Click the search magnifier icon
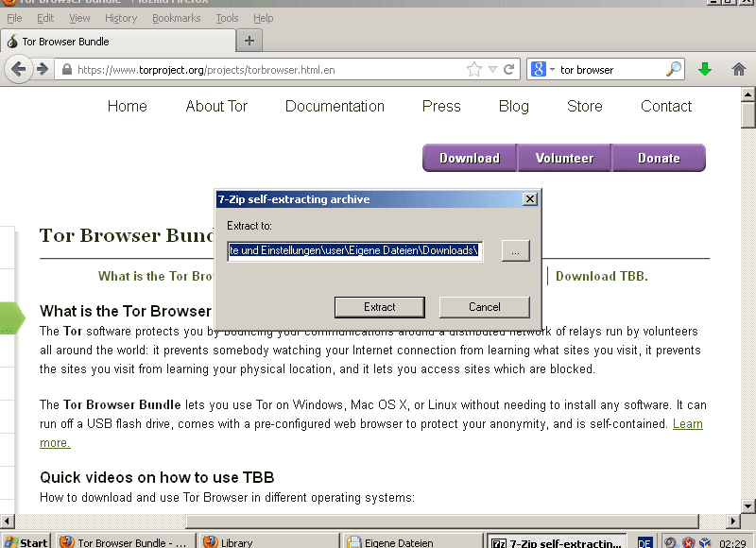Viewport: 756px width, 548px height. coord(674,69)
